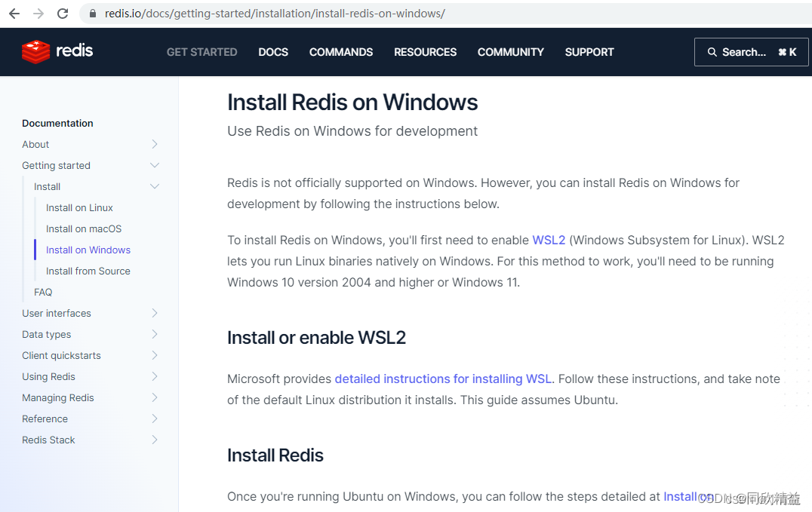Click the padlock site info icon
This screenshot has height=512, width=812.
tap(93, 14)
